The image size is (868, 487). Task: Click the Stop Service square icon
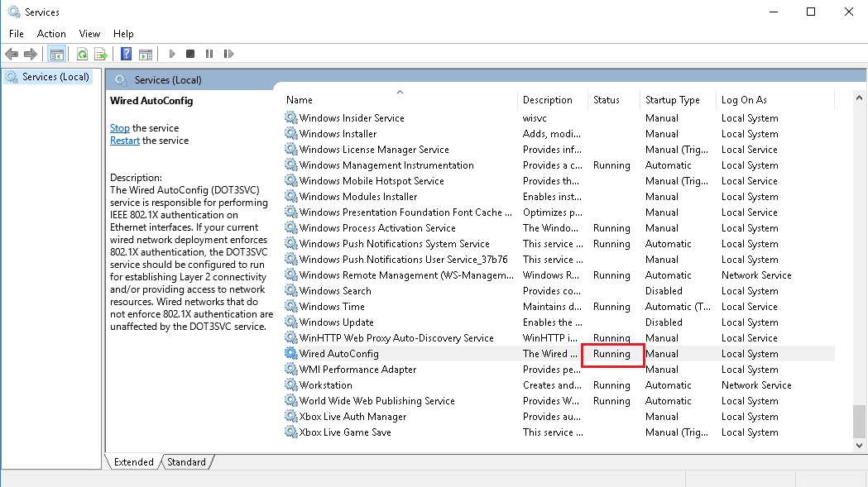[190, 54]
